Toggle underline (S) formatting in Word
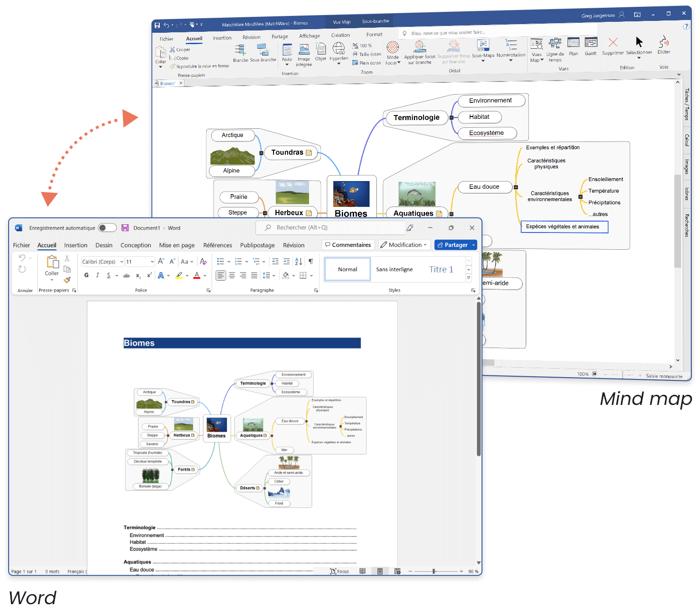This screenshot has height=611, width=700. click(x=108, y=275)
